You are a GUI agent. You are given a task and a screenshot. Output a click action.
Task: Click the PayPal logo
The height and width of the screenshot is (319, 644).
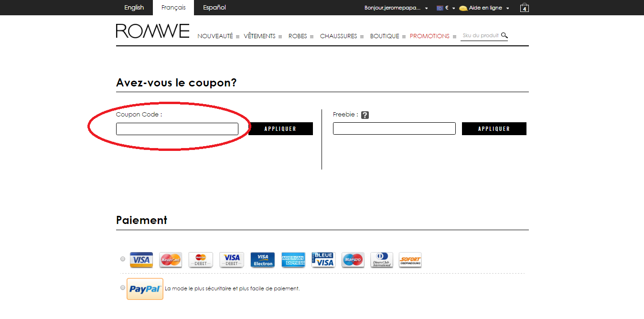click(145, 288)
